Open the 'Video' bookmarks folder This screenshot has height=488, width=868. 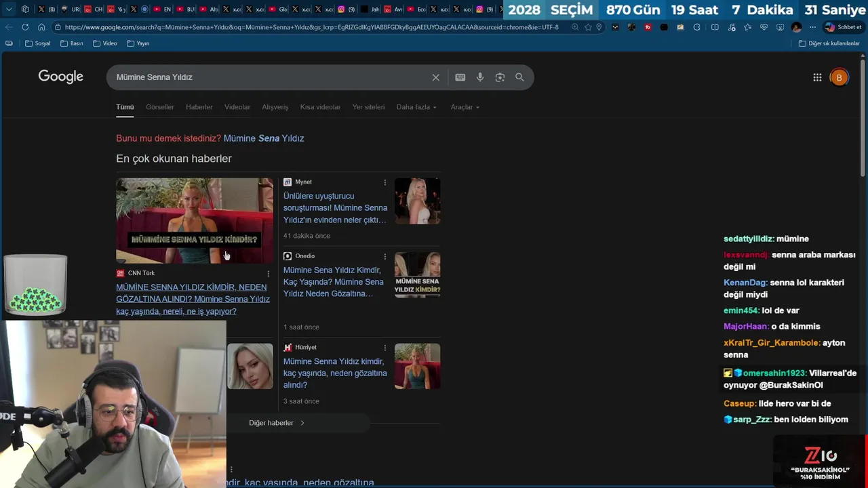click(x=105, y=43)
